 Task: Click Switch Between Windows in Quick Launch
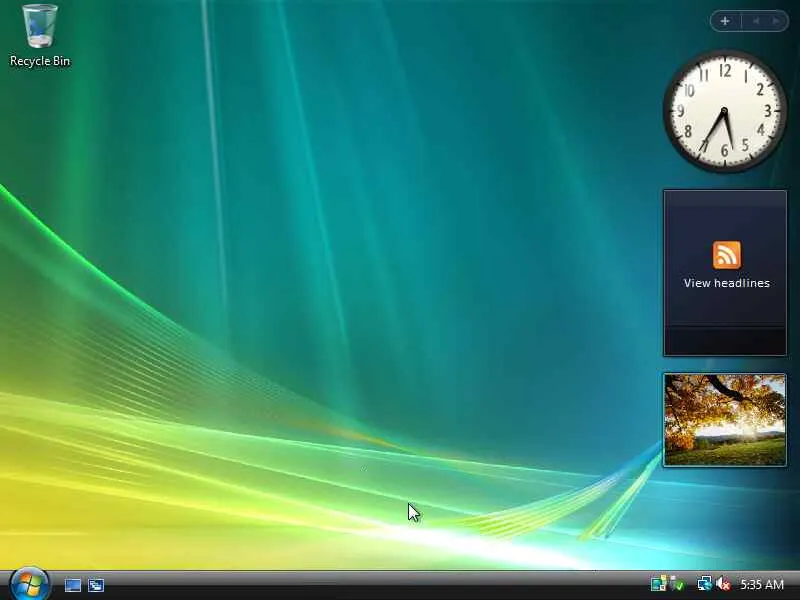pos(96,585)
